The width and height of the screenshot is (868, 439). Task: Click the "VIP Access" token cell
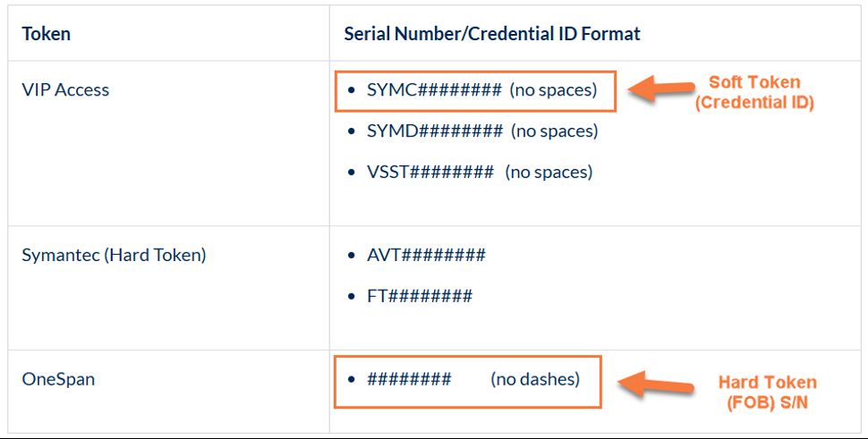[x=65, y=89]
